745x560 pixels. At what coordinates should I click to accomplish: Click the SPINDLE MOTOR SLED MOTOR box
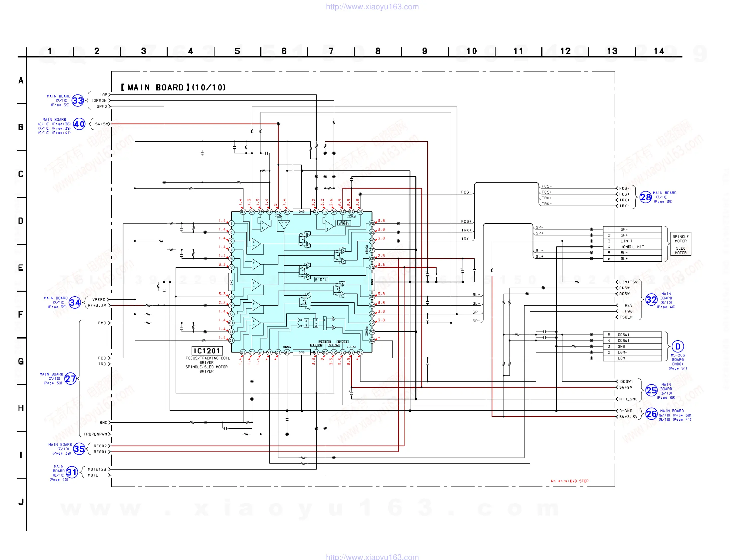coord(680,244)
